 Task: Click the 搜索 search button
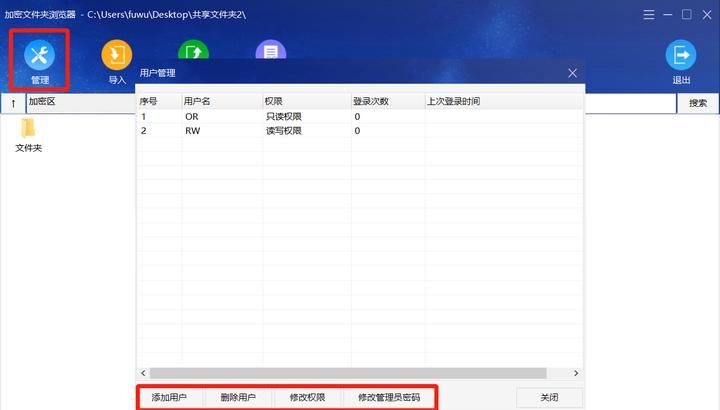[698, 103]
